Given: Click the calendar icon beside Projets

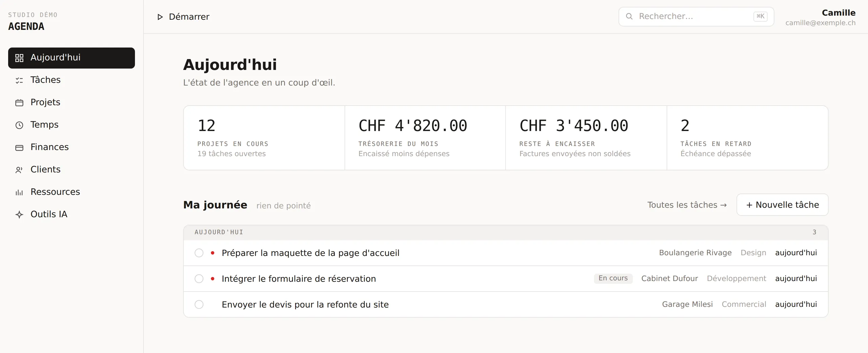Looking at the screenshot, I should 19,103.
